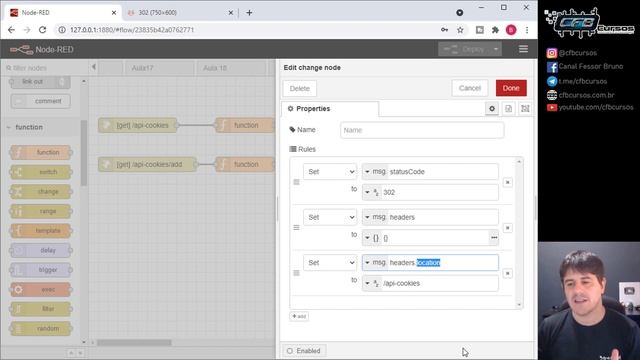This screenshot has width=640, height=360.
Task: Open Deploy options dropdown arrow
Action: [x=496, y=49]
